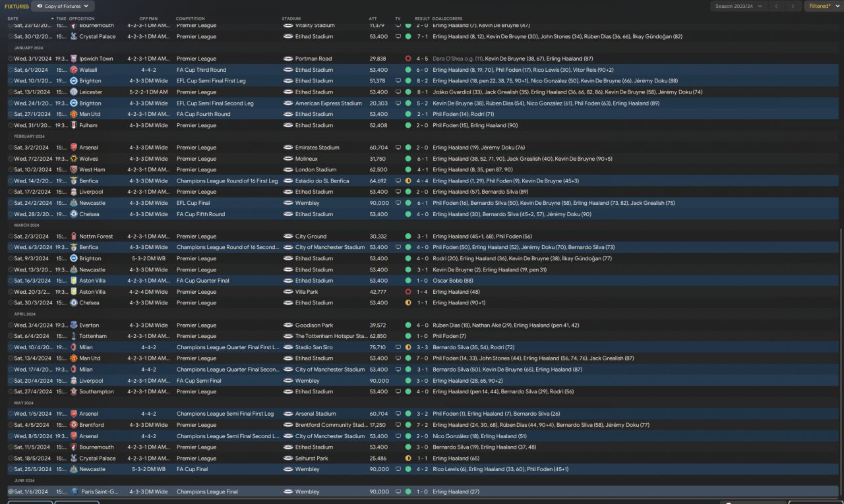
Task: Open the Tottenham club badge
Action: 74,336
